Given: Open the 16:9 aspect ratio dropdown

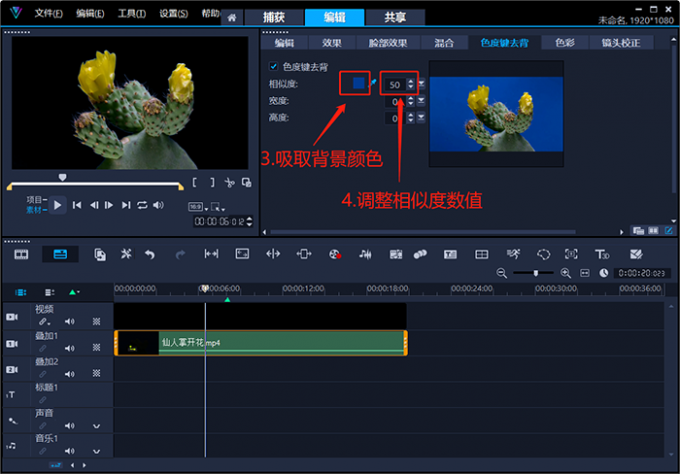Looking at the screenshot, I should [198, 207].
